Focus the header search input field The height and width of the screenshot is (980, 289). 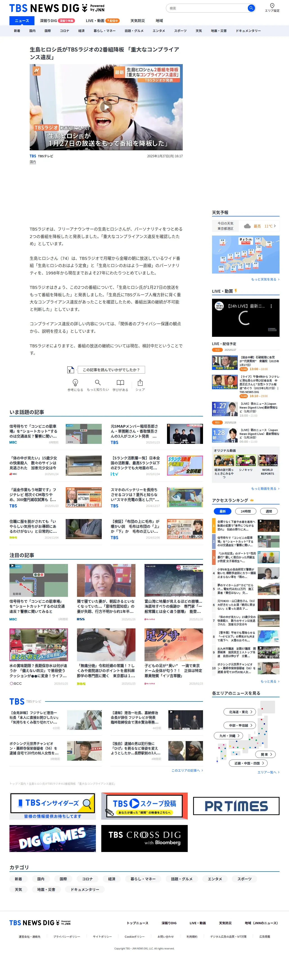(x=208, y=8)
